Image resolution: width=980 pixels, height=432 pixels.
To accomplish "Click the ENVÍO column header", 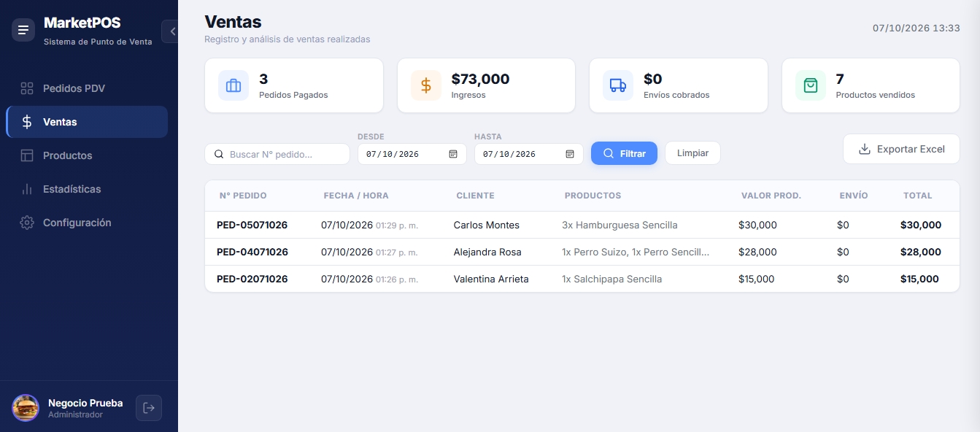I will [x=854, y=196].
